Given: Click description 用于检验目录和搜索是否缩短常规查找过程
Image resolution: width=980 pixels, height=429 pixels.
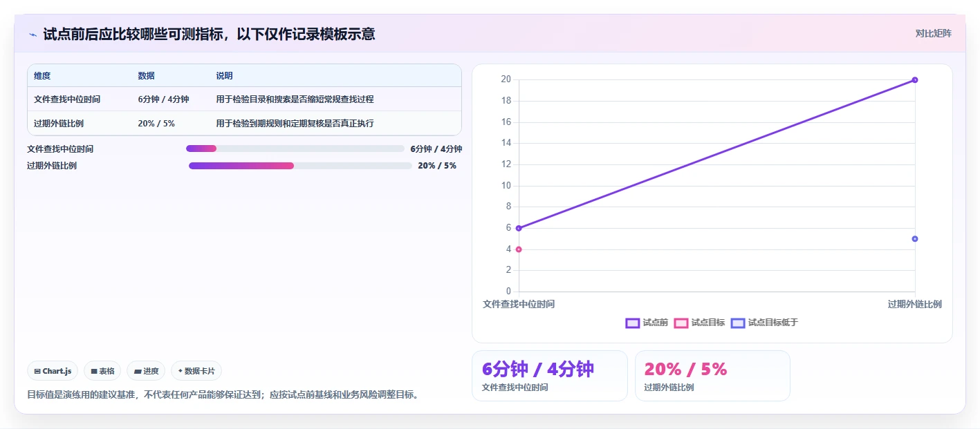Looking at the screenshot, I should click(295, 99).
